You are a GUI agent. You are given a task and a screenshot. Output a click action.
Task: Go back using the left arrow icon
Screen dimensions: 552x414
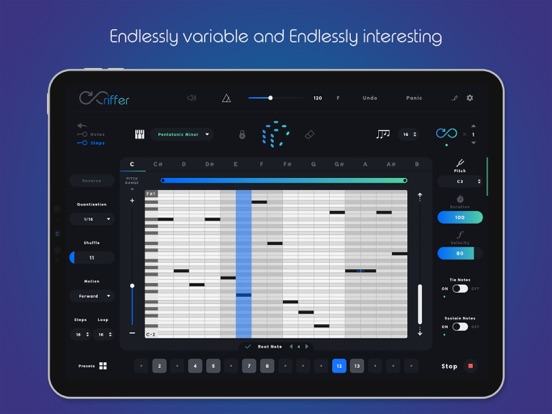(x=82, y=125)
